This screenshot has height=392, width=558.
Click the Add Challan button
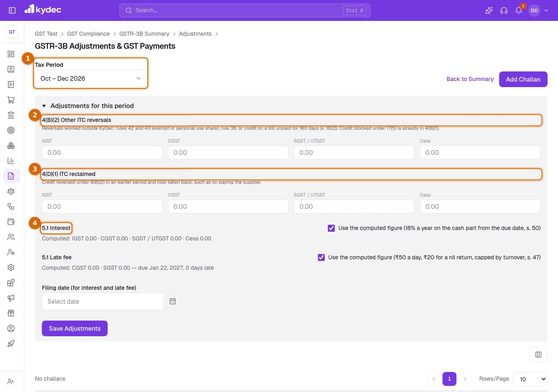[523, 79]
